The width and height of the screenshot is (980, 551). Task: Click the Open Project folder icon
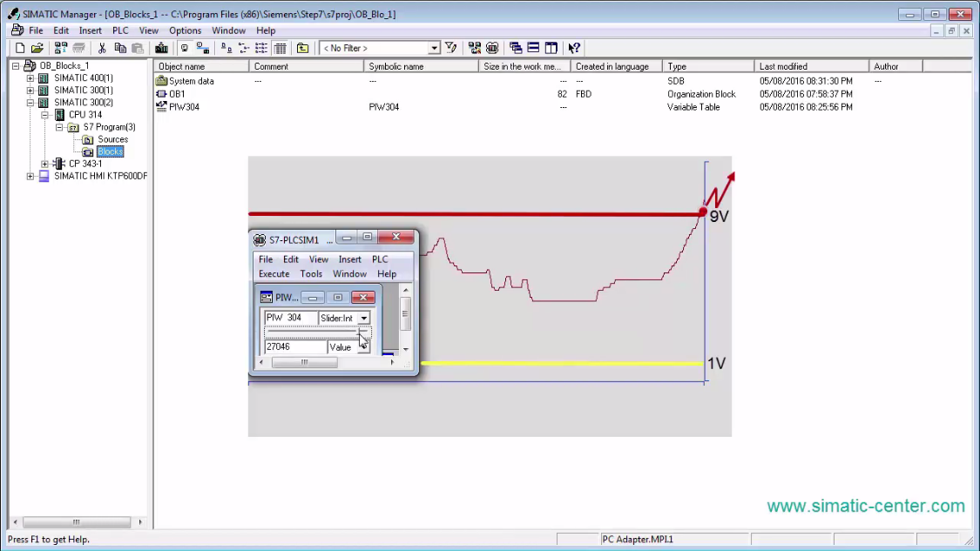[37, 48]
